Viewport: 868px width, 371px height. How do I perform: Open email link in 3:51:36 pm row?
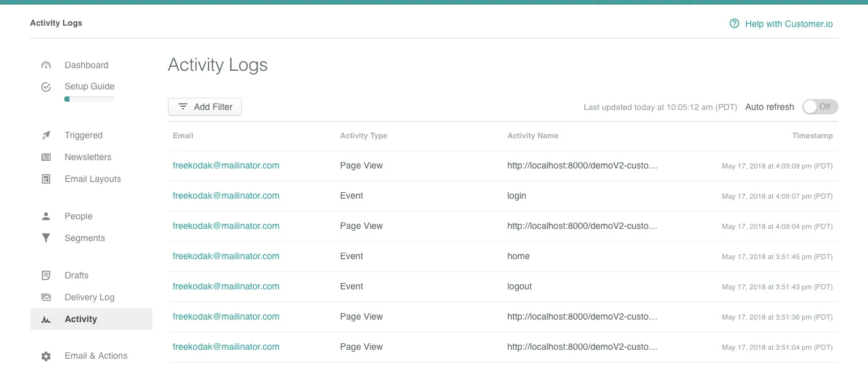click(226, 317)
